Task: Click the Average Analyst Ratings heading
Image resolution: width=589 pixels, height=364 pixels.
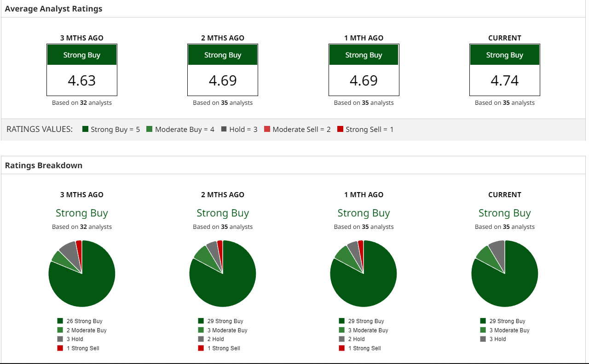Action: [53, 9]
